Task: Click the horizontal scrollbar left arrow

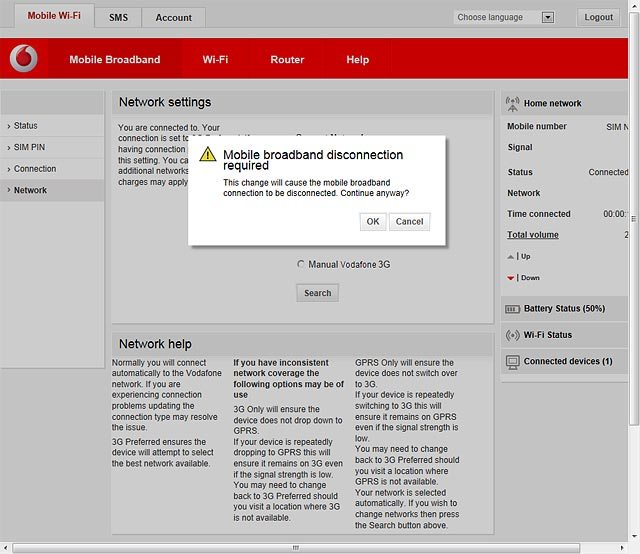Action: coord(5,547)
